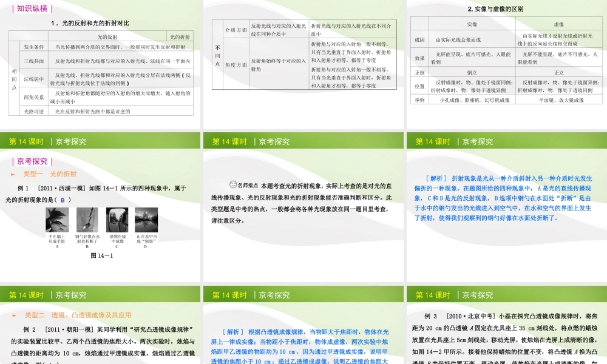Click the 位置 row label
Viewport: 607px width, 364px height.
tap(419, 86)
